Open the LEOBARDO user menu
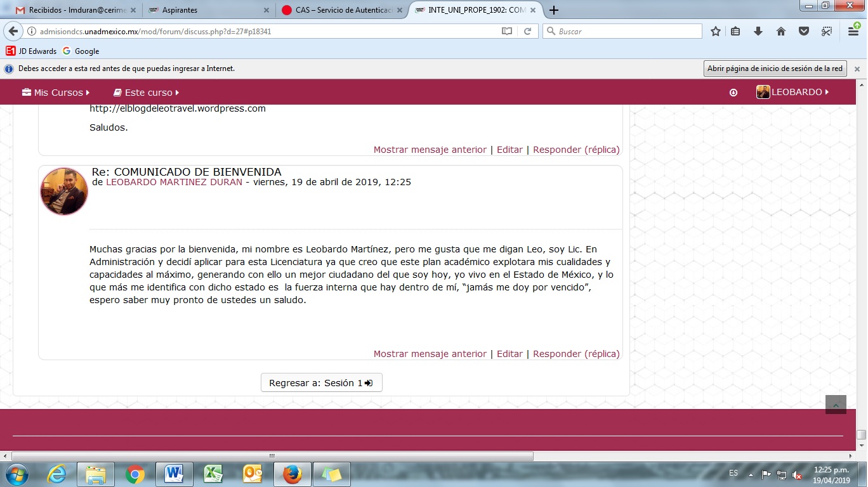This screenshot has height=487, width=868. pos(793,92)
